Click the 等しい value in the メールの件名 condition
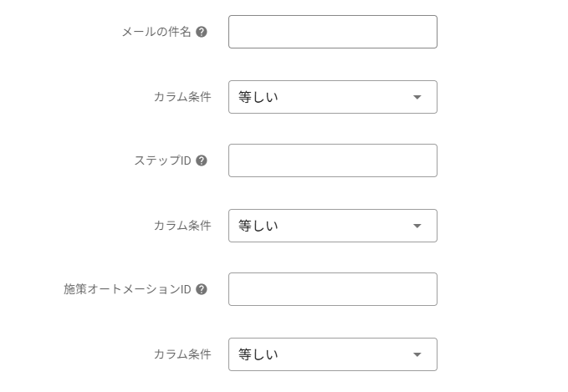 tap(258, 97)
